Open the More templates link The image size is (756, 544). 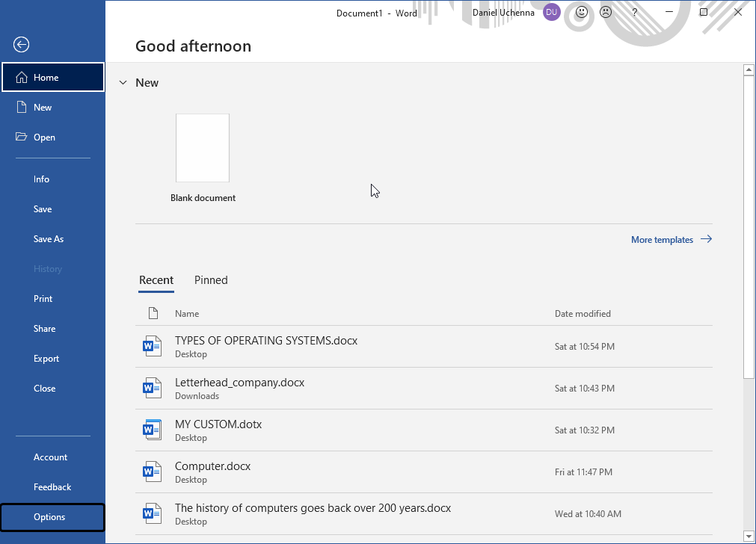pos(671,240)
